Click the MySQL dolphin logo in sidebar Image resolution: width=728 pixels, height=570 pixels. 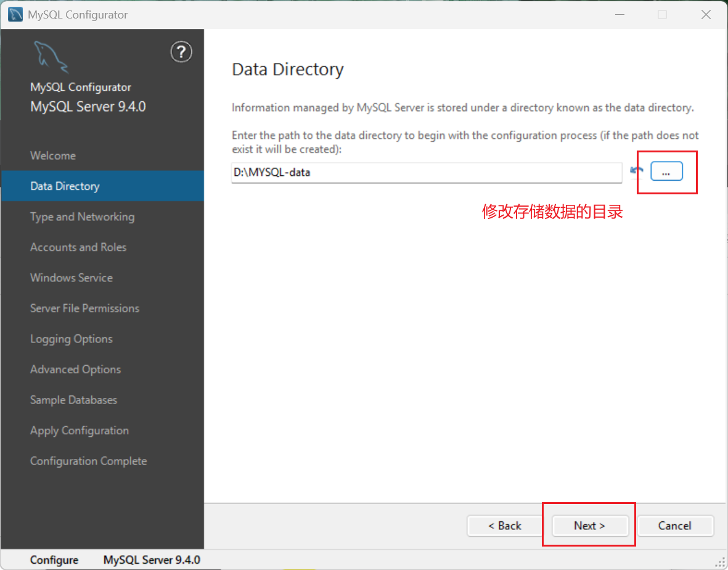tap(51, 57)
